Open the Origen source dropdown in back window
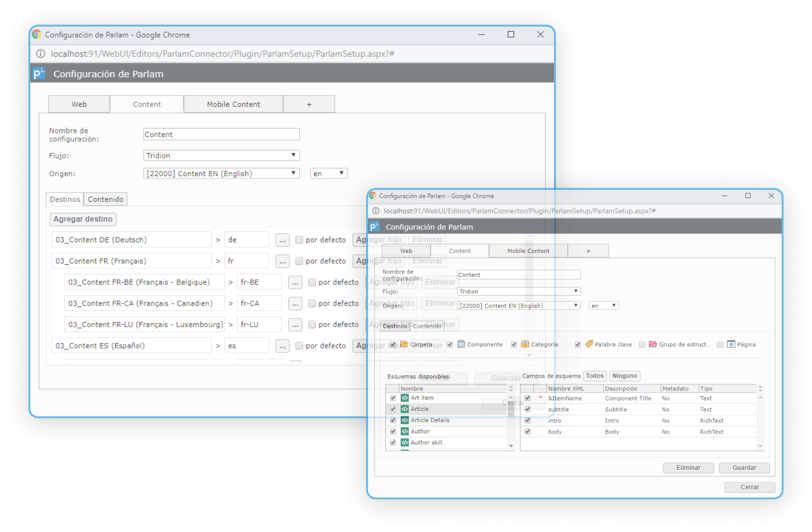812x532 pixels. (221, 173)
